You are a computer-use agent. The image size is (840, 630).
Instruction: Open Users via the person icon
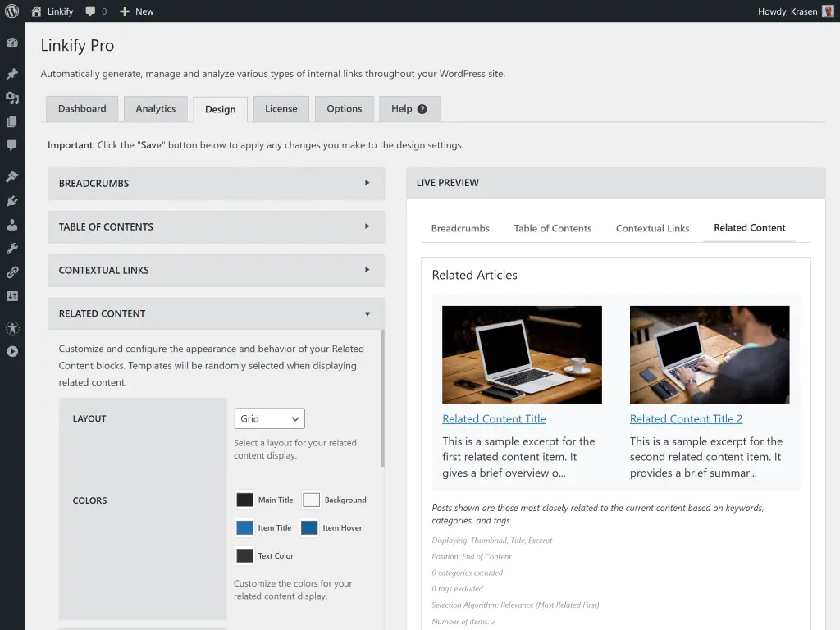14,223
